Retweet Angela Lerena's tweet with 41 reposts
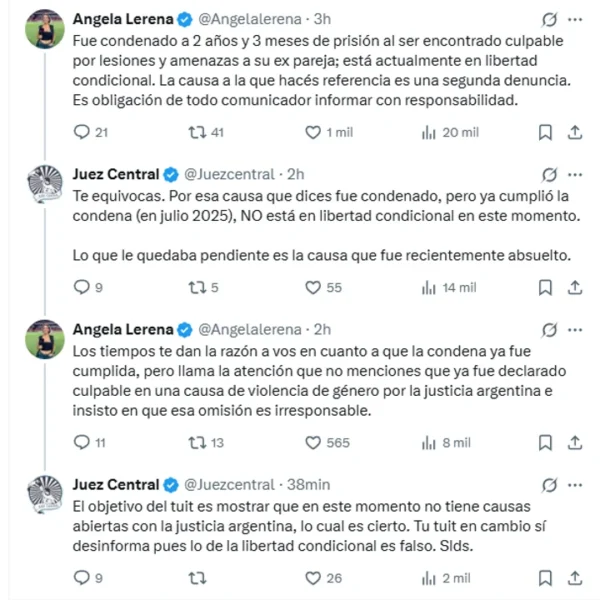The image size is (600, 600). tap(197, 132)
